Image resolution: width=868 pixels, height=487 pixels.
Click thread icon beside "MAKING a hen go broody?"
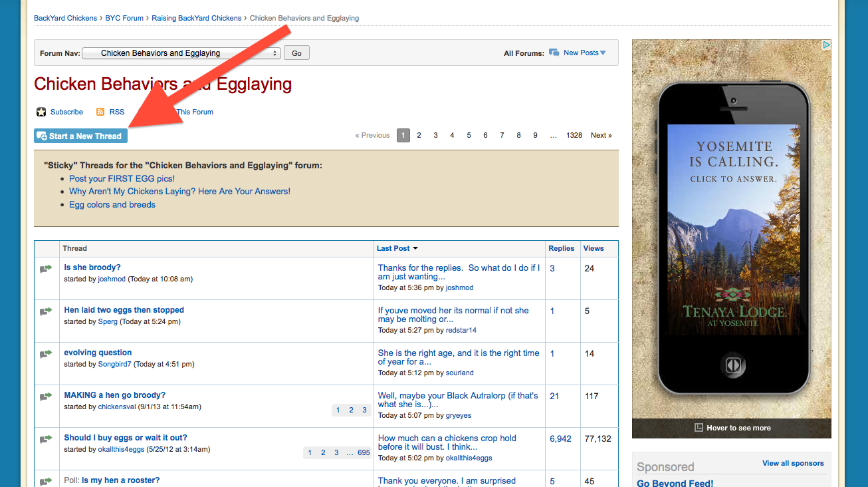coord(46,397)
